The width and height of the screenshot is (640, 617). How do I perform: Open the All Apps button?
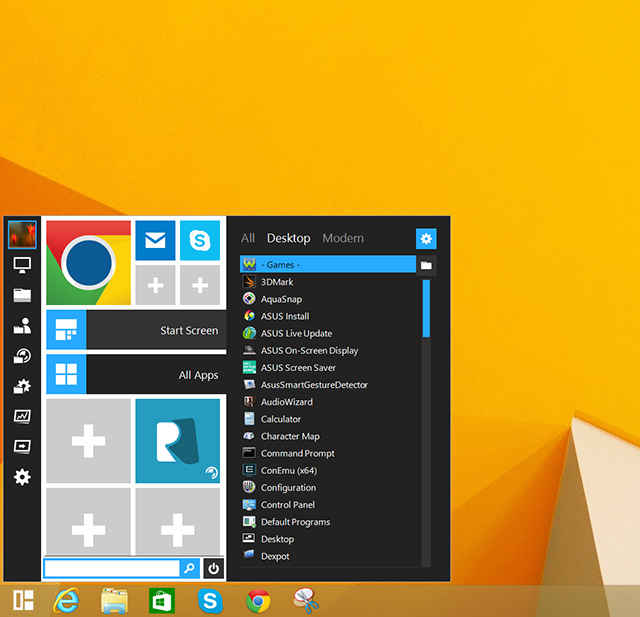136,374
